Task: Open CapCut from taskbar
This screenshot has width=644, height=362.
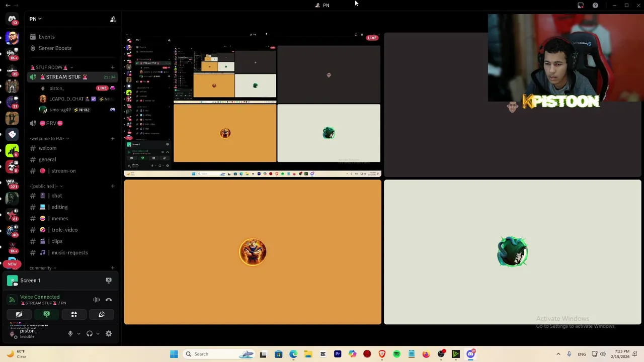Action: pyautogui.click(x=323, y=354)
